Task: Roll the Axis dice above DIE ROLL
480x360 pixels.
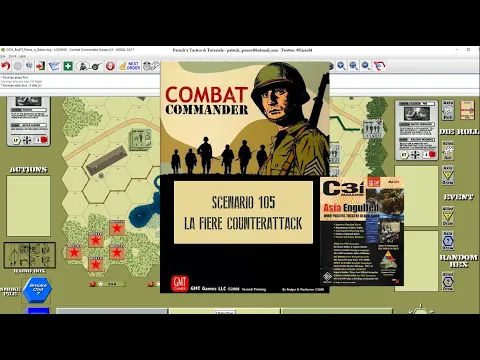Action: tap(448, 110)
